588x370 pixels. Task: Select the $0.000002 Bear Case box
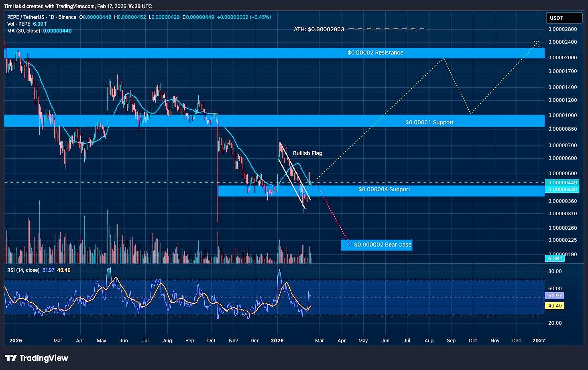click(x=376, y=245)
